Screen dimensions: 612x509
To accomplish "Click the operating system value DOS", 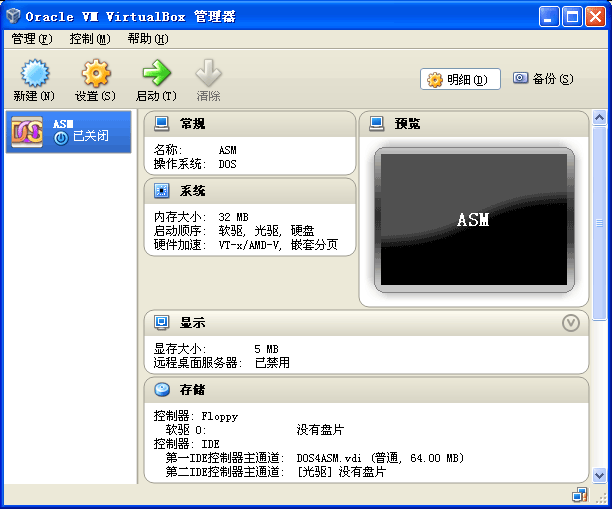I will (x=228, y=164).
